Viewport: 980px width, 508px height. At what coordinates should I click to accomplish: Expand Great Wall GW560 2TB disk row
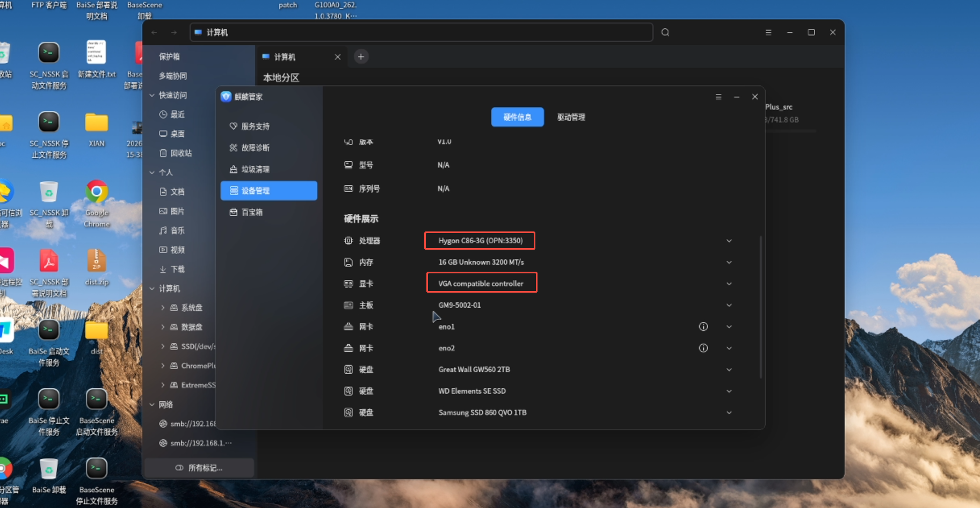tap(729, 369)
